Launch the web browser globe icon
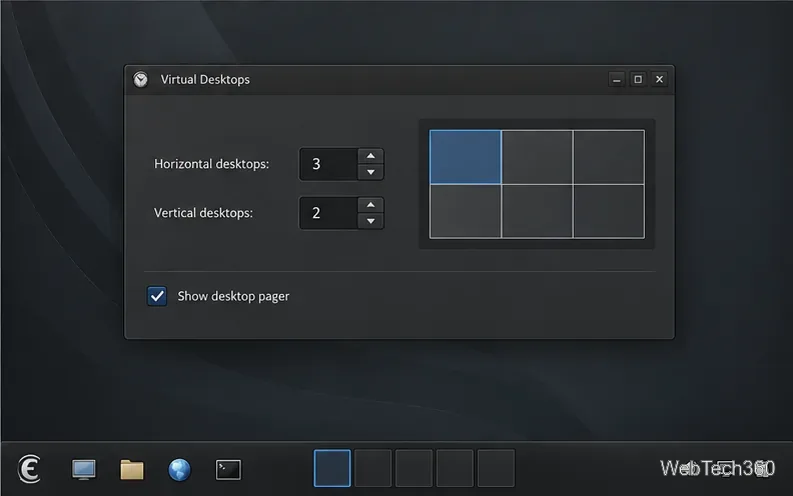 coord(180,469)
